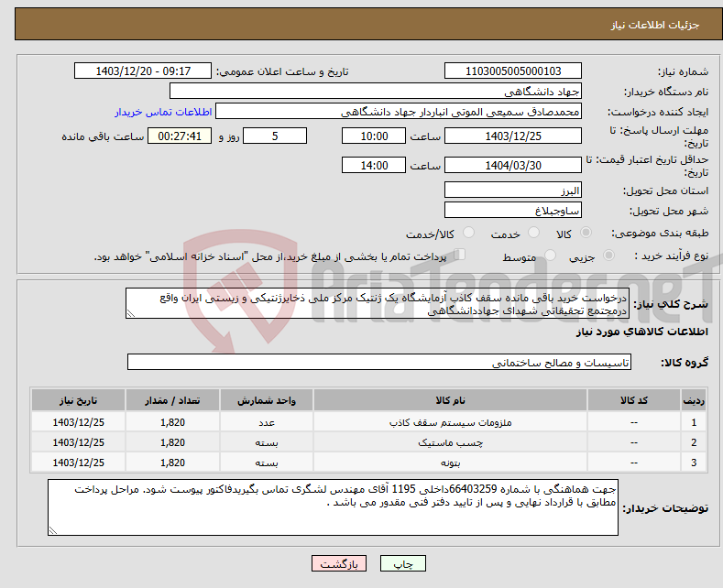
Task: Click the deadline time 10:00 field
Action: tap(374, 136)
